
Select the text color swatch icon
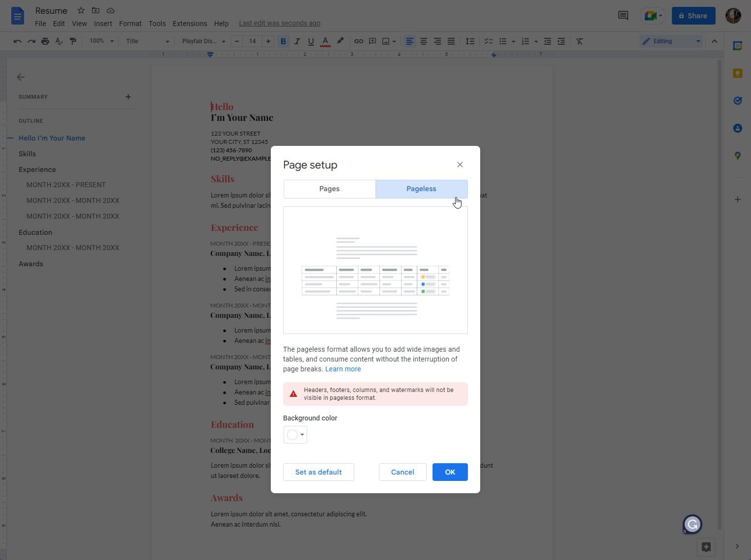pos(325,41)
